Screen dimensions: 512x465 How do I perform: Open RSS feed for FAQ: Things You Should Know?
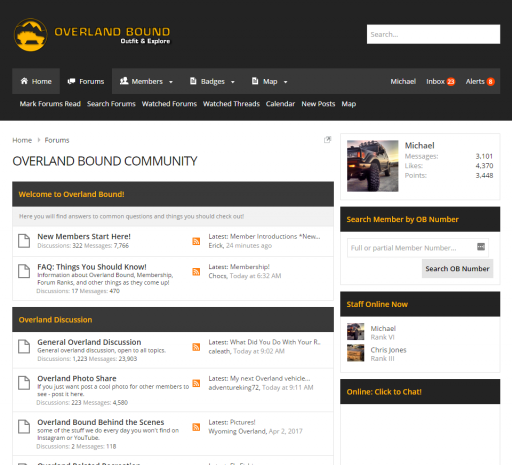coord(196,272)
